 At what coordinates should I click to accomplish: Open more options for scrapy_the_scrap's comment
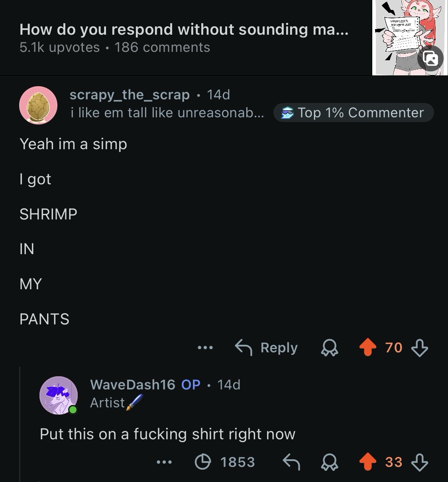tap(205, 348)
